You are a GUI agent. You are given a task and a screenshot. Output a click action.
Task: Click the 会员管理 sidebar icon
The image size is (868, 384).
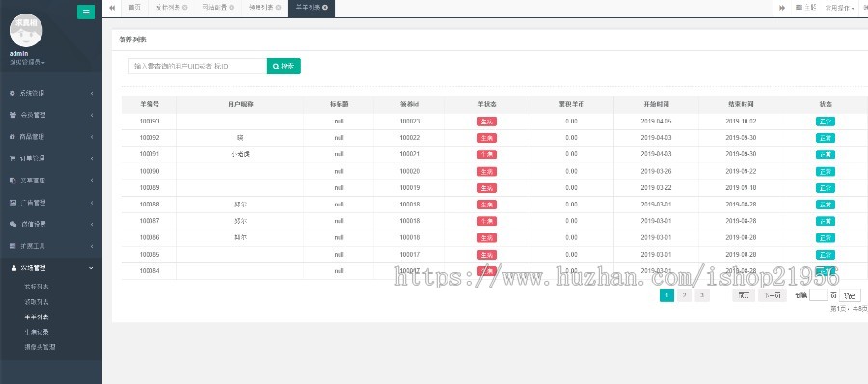(x=13, y=115)
